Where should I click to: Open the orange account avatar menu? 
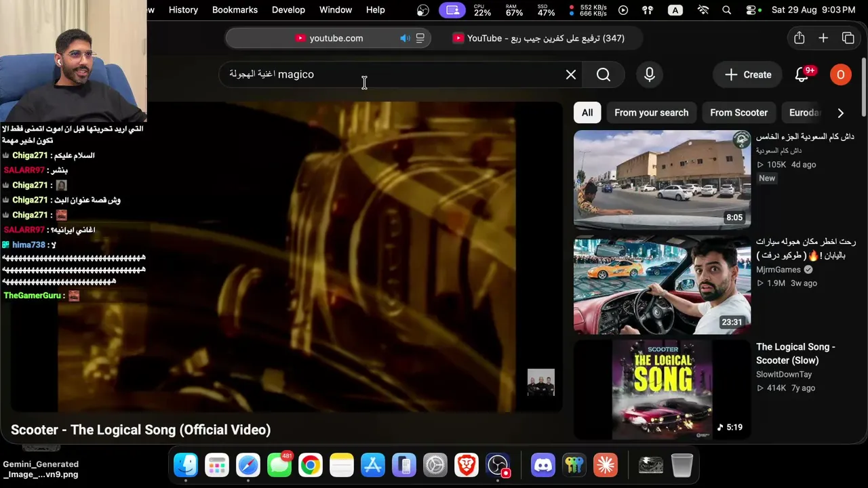tap(841, 75)
